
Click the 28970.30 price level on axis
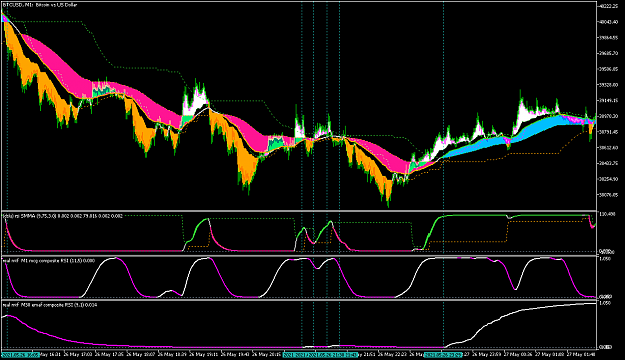point(610,116)
